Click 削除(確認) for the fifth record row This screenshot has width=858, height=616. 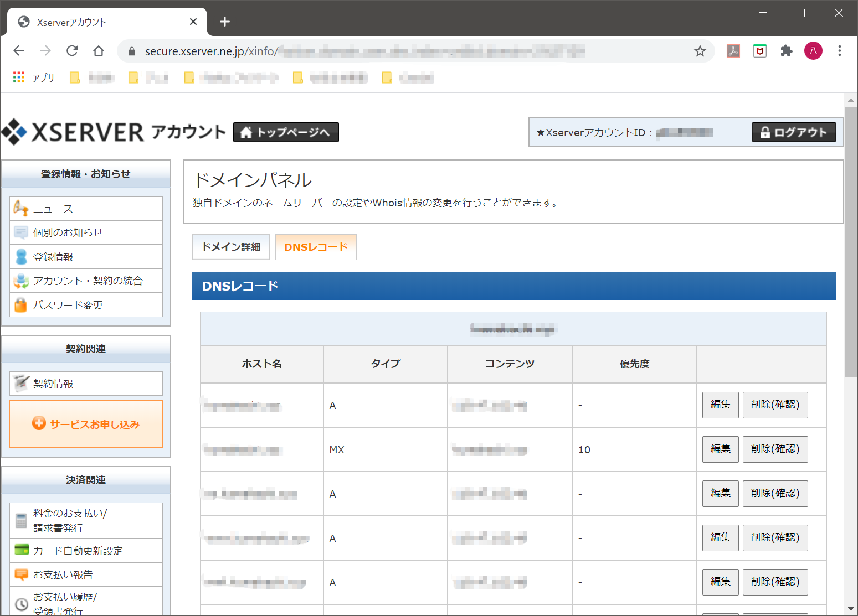pos(775,582)
